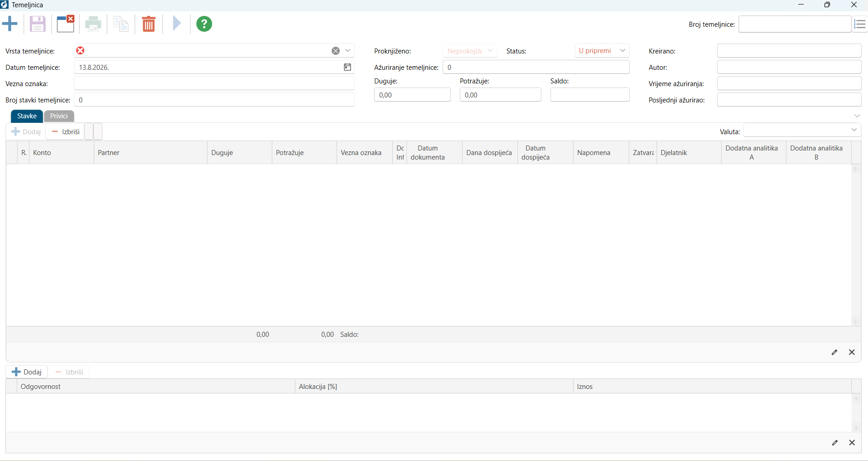868x461 pixels.
Task: Click the red error icon in Vrsta temeljnice
Action: (x=80, y=50)
